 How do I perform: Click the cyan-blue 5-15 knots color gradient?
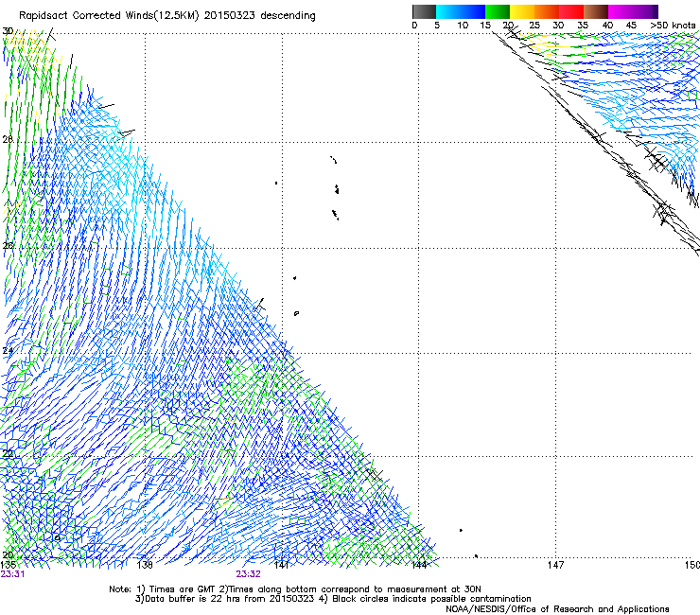pos(461,11)
